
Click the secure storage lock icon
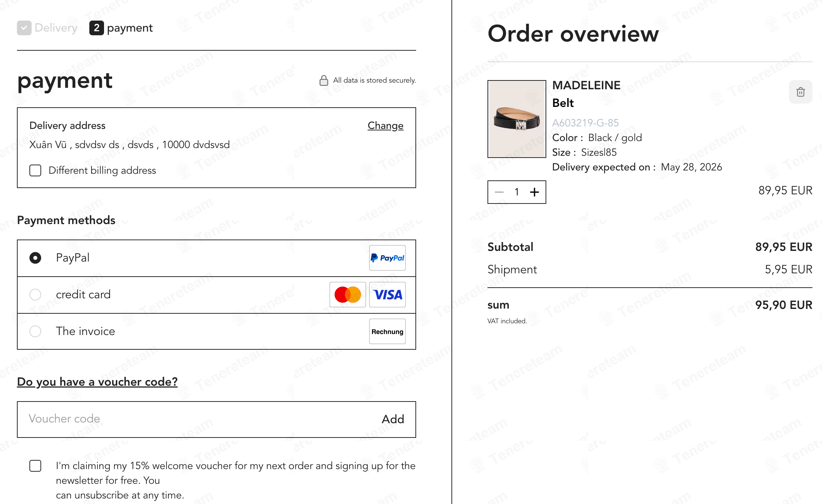pos(324,80)
